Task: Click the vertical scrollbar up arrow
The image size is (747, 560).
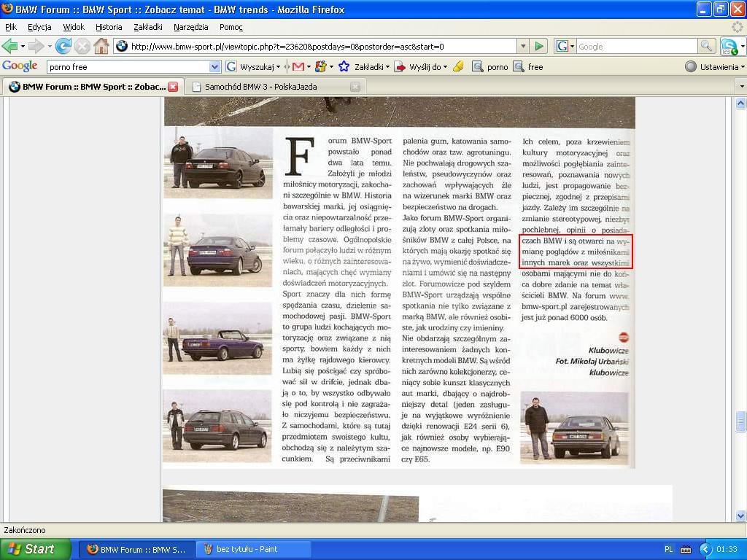Action: (740, 104)
